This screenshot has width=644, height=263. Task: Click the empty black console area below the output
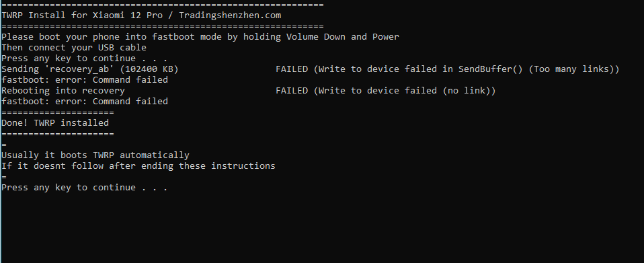point(322,228)
